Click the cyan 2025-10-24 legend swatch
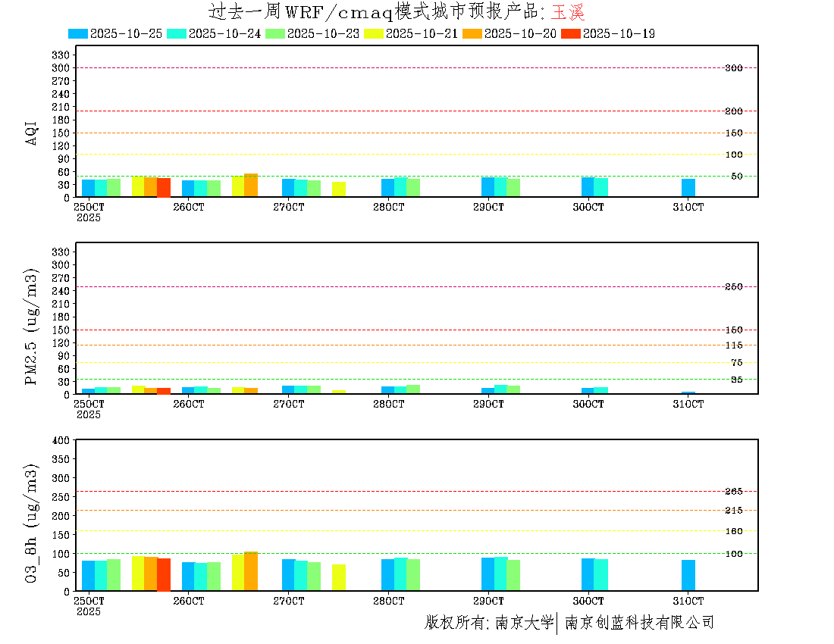Screen dimensions: 834x644 [x=177, y=33]
